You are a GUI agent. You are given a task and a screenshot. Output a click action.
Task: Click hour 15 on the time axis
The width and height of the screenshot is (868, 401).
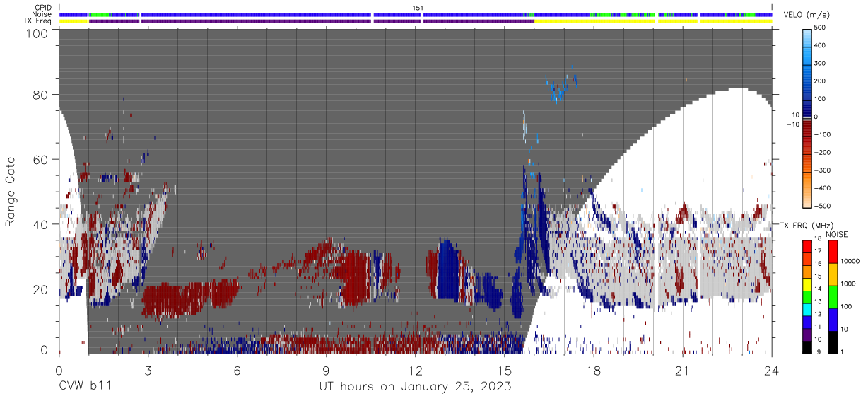(504, 370)
